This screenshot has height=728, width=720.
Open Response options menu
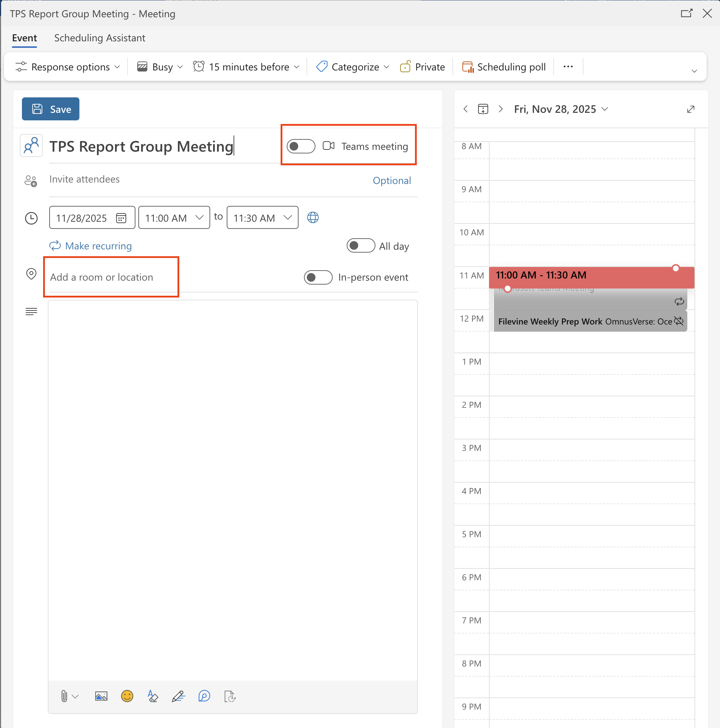pos(68,67)
